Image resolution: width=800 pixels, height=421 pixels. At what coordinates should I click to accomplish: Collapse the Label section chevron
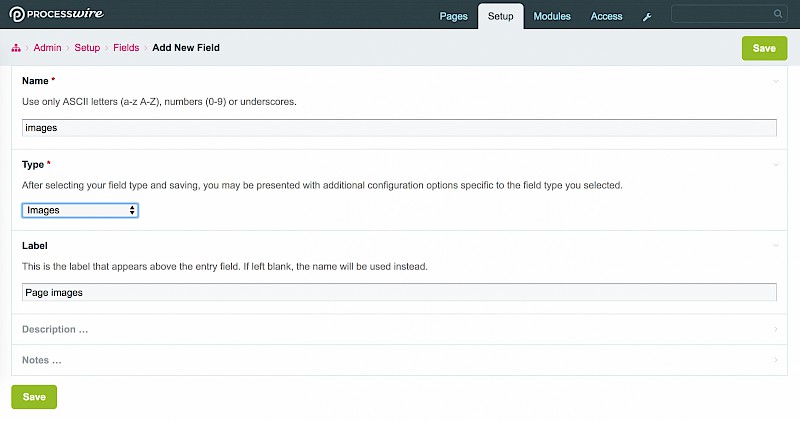pyautogui.click(x=776, y=245)
